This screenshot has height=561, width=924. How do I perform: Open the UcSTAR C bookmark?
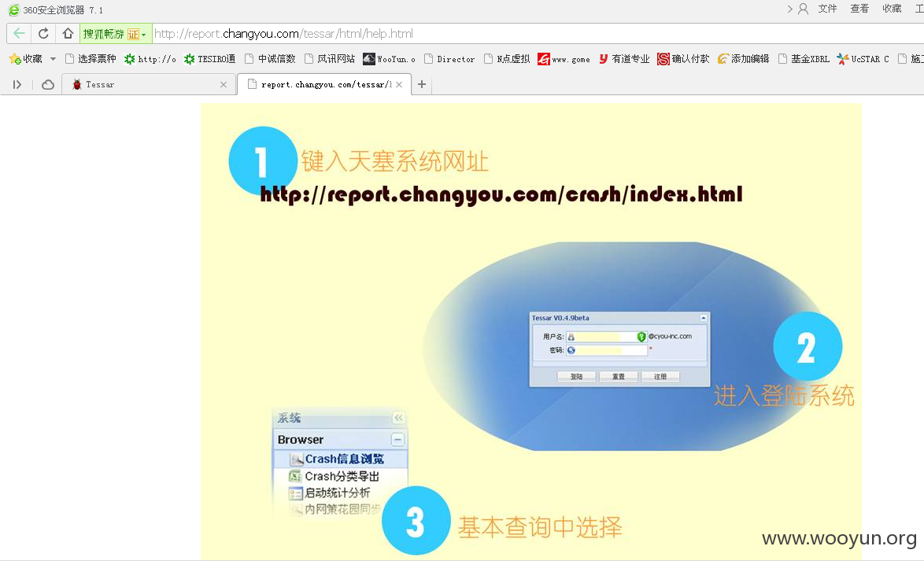(x=863, y=59)
